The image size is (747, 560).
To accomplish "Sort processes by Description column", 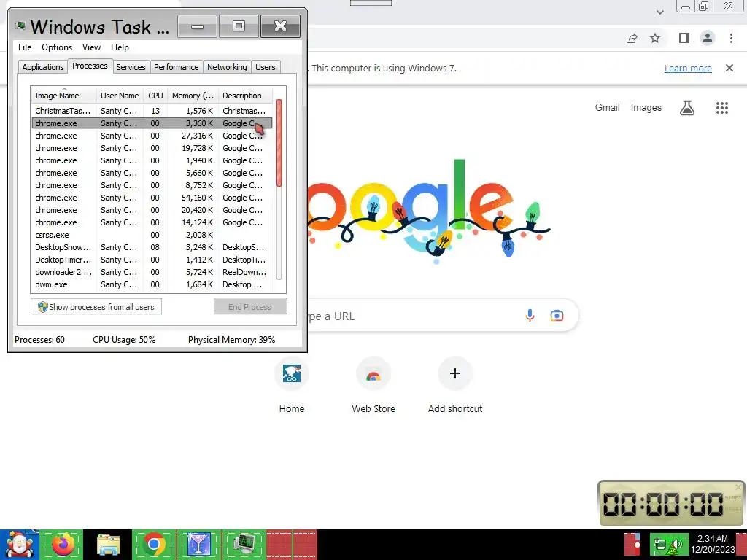I will (x=245, y=96).
